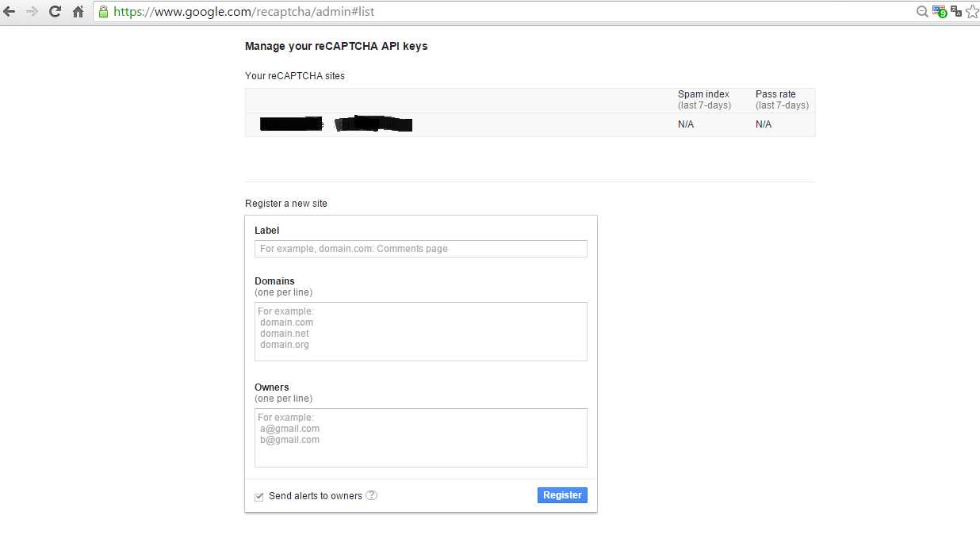Click the 'Your reCAPTCHA sites' text
Image resolution: width=980 pixels, height=542 pixels.
click(x=295, y=76)
